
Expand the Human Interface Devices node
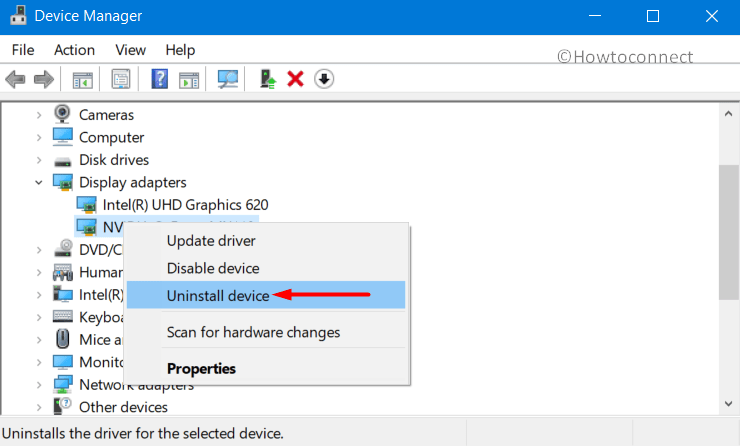point(39,272)
